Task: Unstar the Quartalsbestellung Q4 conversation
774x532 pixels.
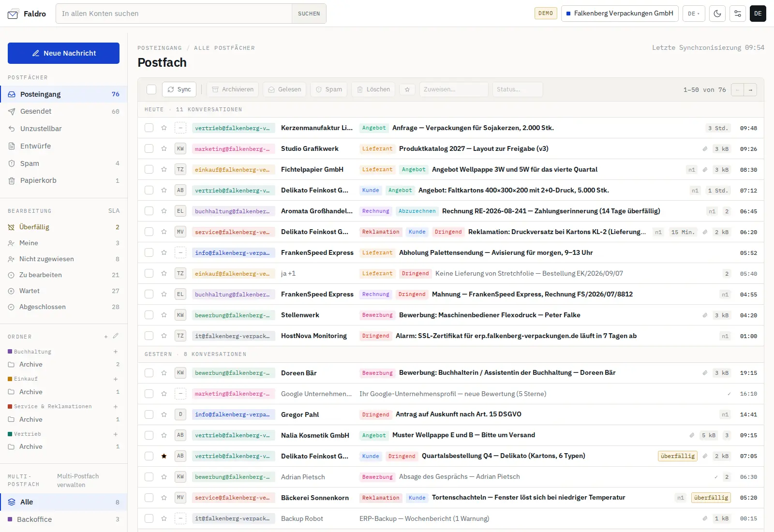Action: click(164, 456)
